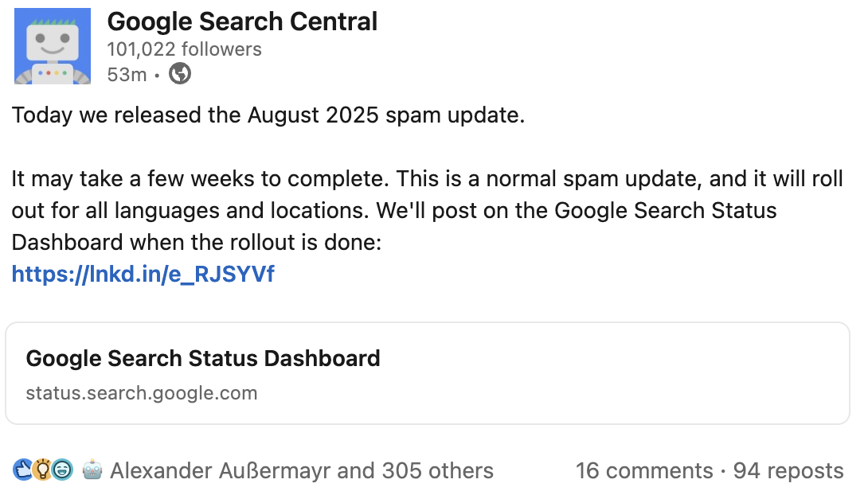The image size is (868, 495).
Task: Open the https://lnkd.in/e_RJSYVf link
Action: click(x=143, y=274)
